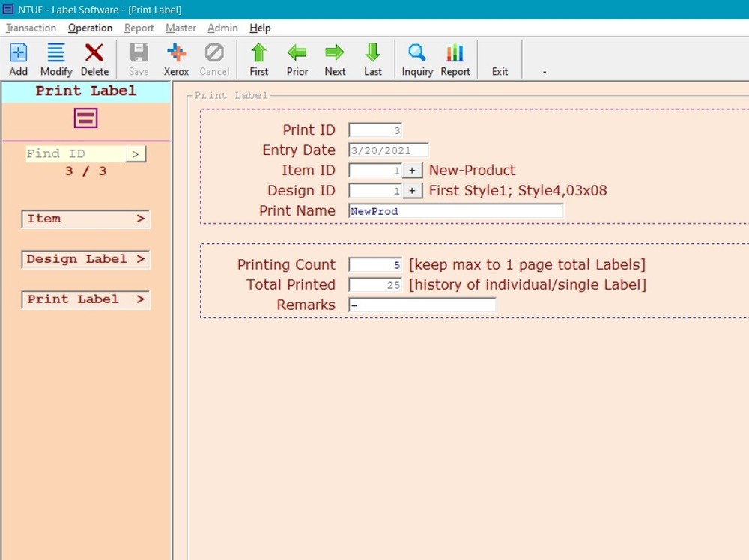Image resolution: width=749 pixels, height=560 pixels.
Task: Click the Find ID arrow button
Action: click(x=136, y=153)
